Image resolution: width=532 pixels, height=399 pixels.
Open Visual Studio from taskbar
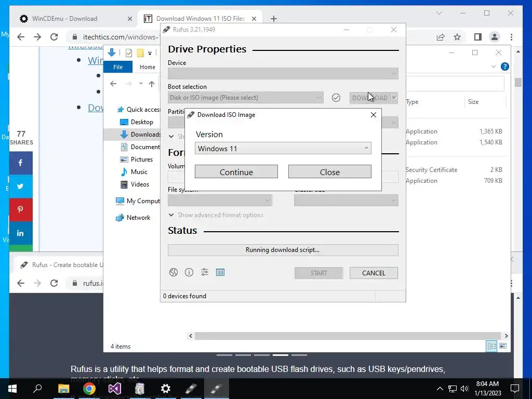[115, 389]
